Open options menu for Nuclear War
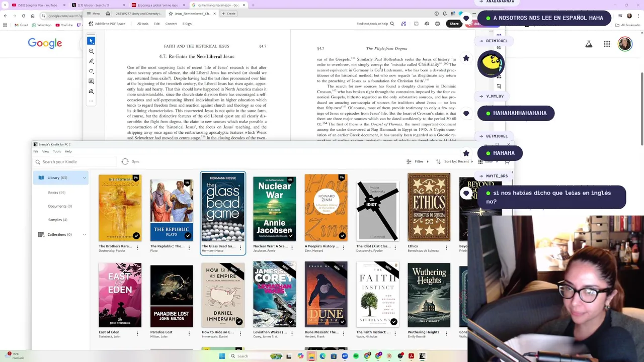The image size is (644, 362). [x=292, y=247]
